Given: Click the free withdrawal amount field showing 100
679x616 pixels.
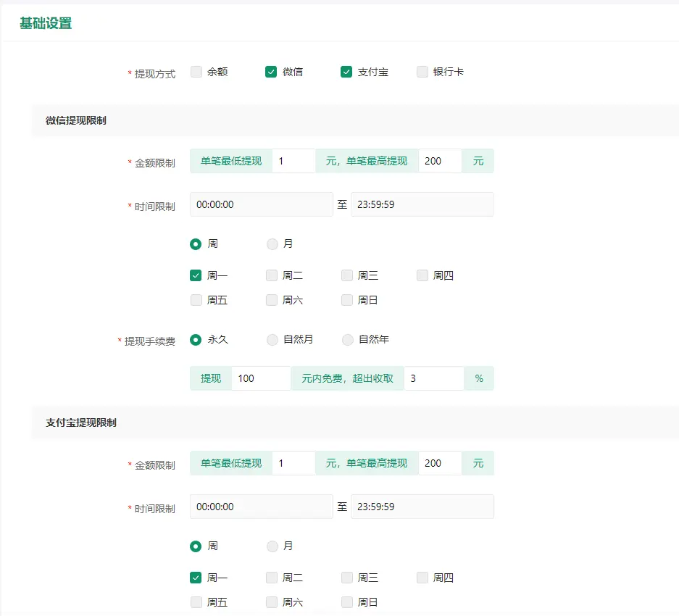Looking at the screenshot, I should [x=261, y=378].
